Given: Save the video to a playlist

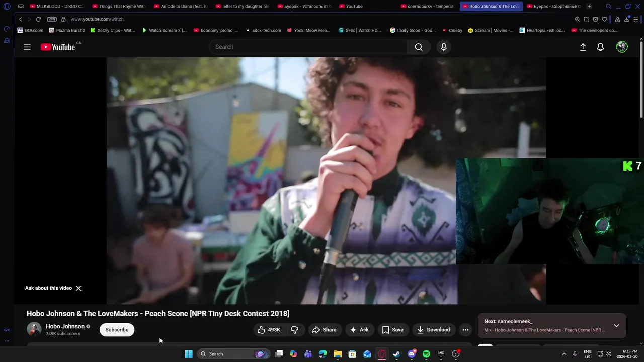Looking at the screenshot, I should click(393, 330).
